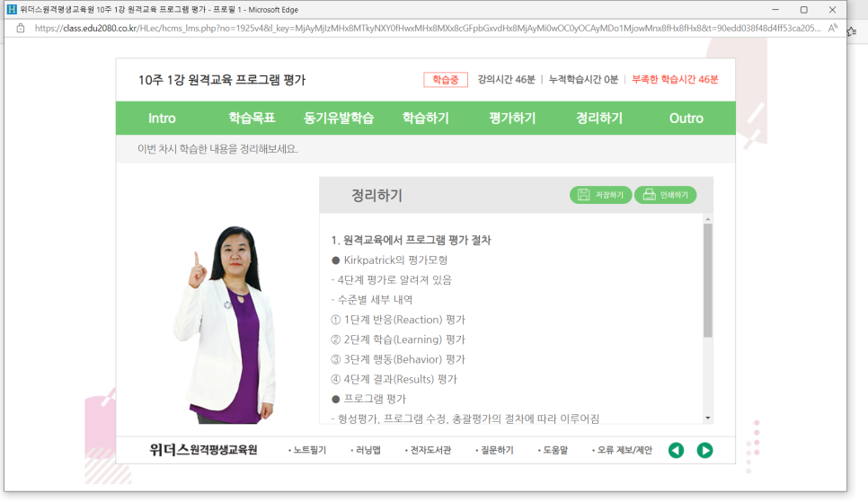Image resolution: width=868 pixels, height=502 pixels.
Task: Click text '4단계 평가로 알려져 있음'
Action: point(394,280)
